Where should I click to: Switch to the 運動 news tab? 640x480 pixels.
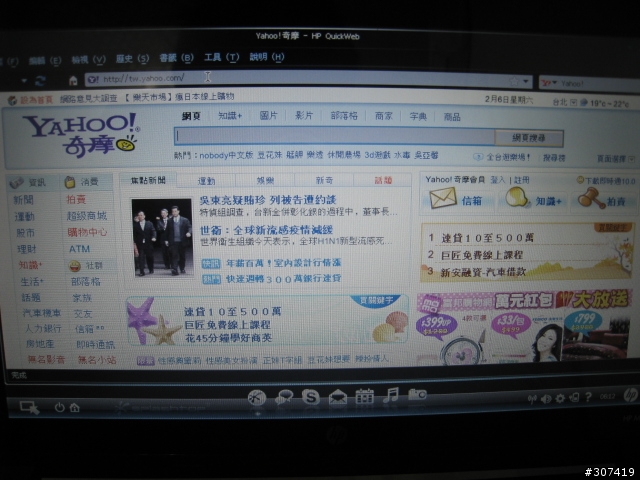[206, 181]
